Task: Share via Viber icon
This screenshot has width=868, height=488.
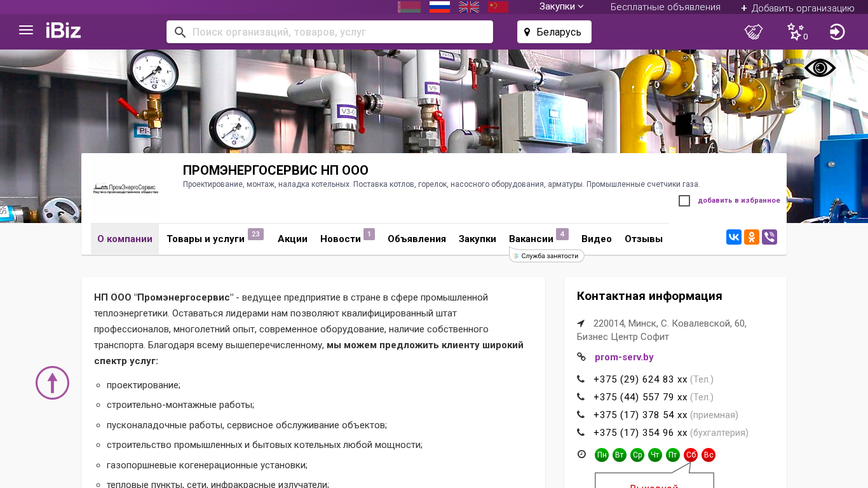Action: (770, 237)
